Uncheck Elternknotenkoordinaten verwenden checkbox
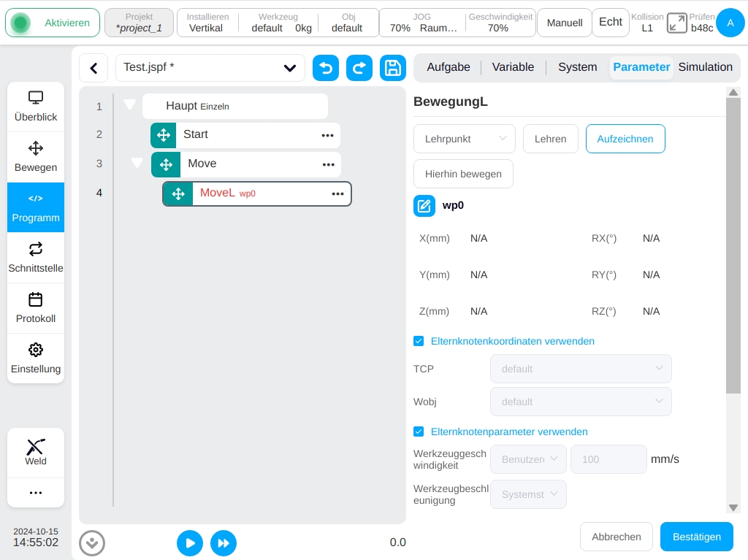This screenshot has height=560, width=748. [x=419, y=341]
